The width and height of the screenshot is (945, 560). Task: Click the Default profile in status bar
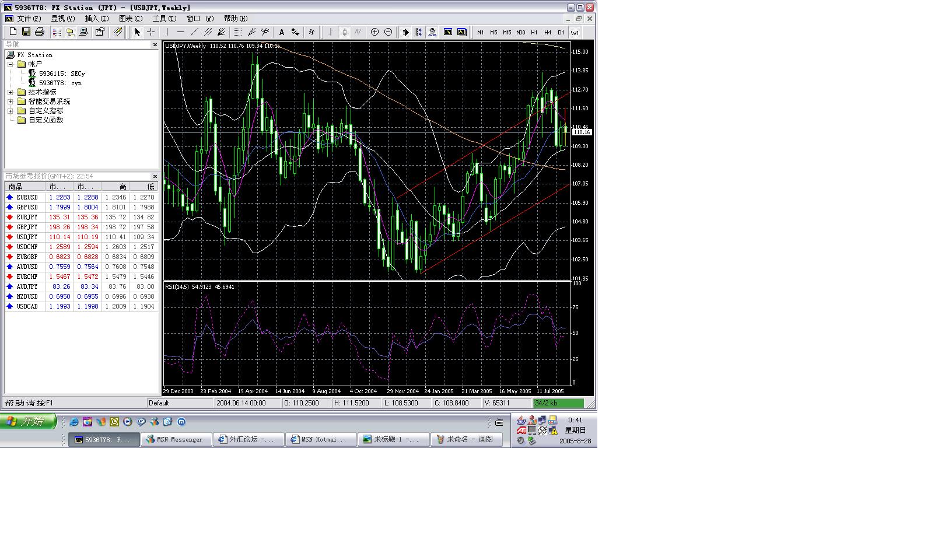coord(180,403)
